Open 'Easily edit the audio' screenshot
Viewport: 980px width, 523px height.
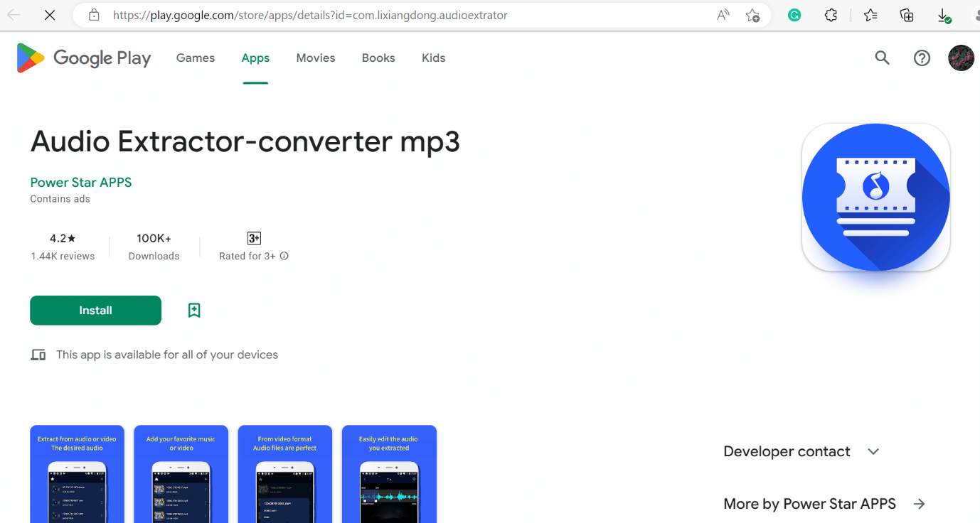tap(389, 474)
